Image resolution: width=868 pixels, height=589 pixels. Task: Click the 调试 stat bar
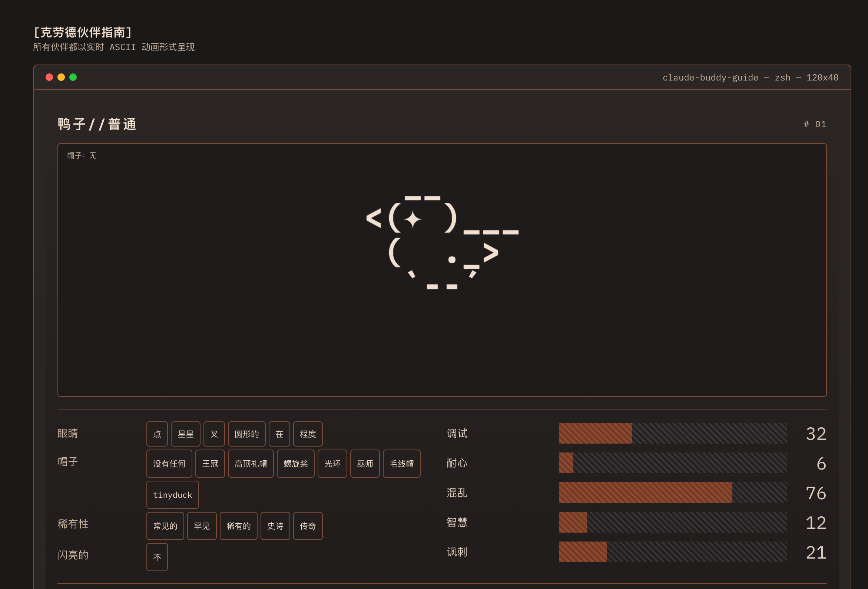[673, 433]
